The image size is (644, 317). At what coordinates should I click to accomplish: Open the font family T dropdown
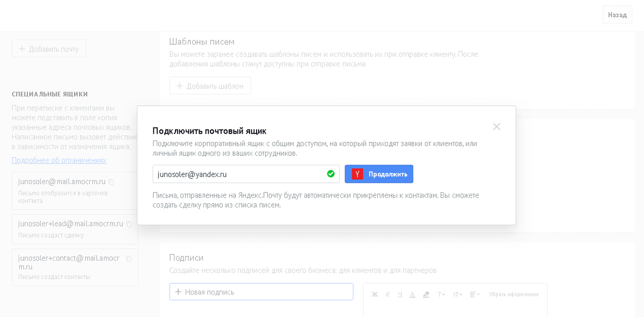pos(441,294)
